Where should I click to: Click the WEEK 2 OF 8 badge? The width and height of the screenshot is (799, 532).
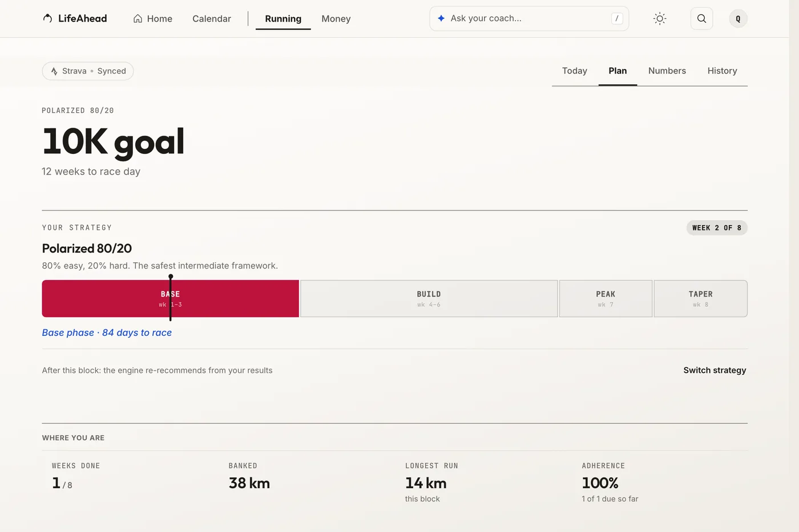point(717,228)
